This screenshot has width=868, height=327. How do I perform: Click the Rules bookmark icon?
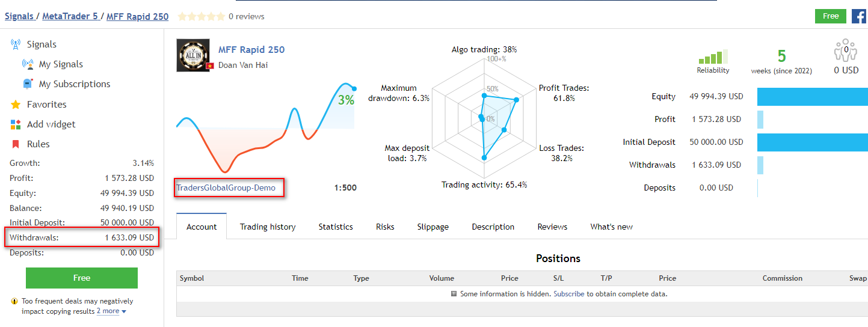(16, 144)
